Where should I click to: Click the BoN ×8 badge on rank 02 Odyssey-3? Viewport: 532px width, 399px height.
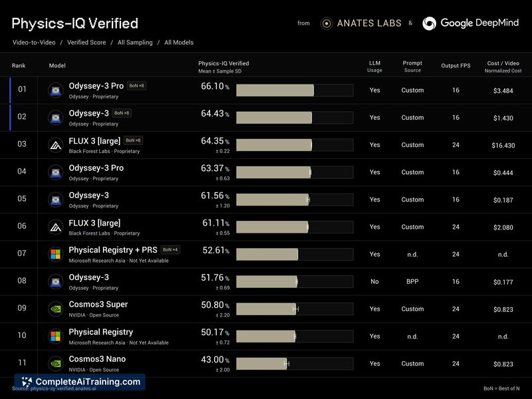click(x=122, y=113)
